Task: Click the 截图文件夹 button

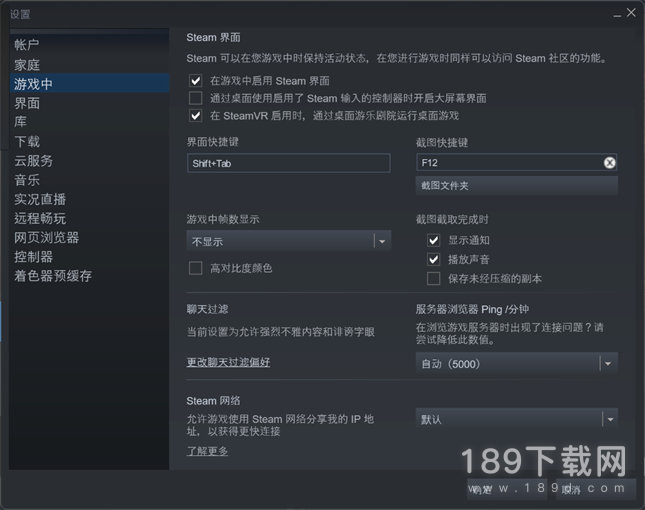Action: 517,185
